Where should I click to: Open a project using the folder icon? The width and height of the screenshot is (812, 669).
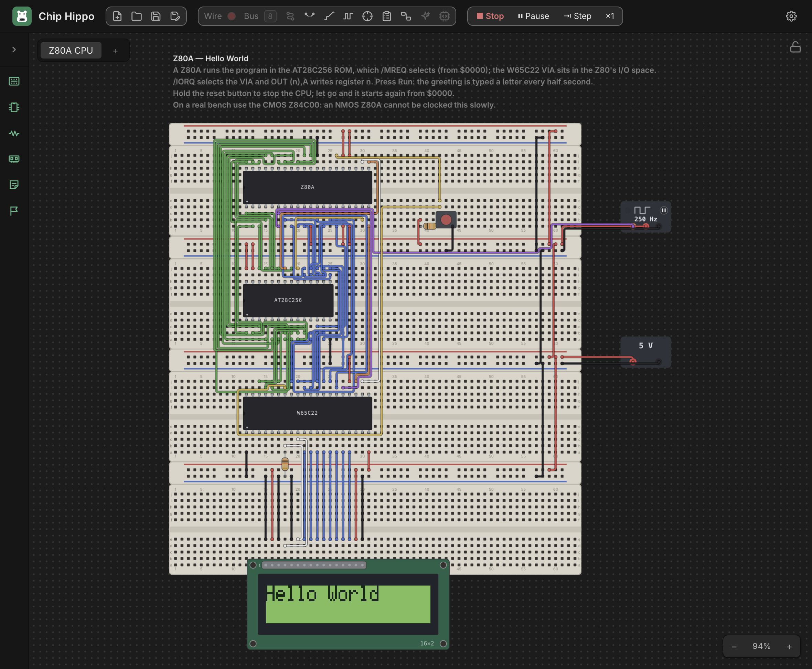click(136, 16)
